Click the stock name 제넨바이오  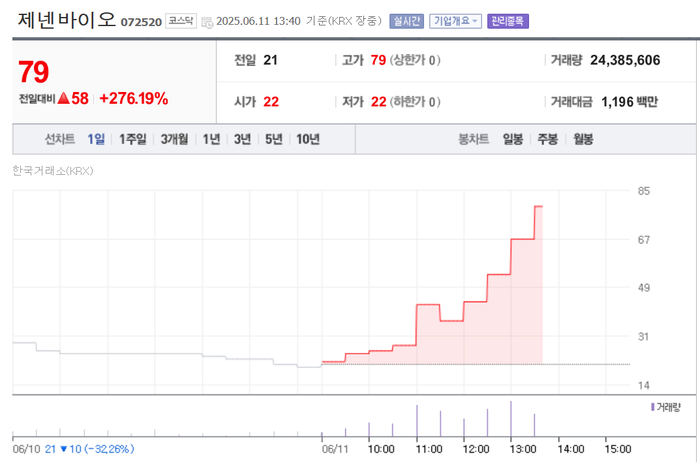tap(67, 20)
